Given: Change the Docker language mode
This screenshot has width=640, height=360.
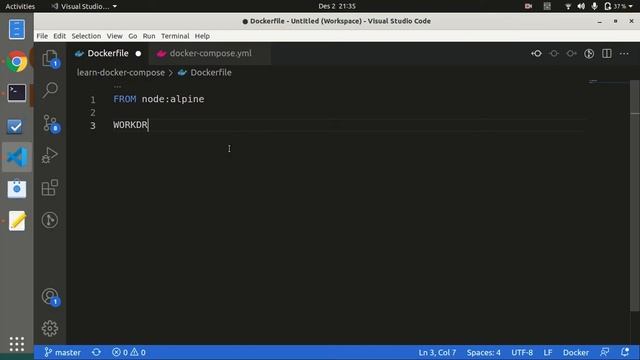Looking at the screenshot, I should [576, 352].
